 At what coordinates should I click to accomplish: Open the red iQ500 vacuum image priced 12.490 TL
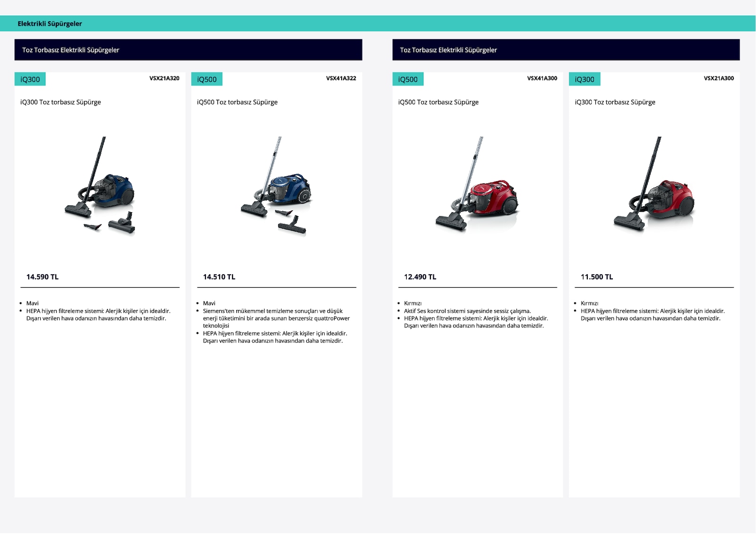[x=477, y=184]
